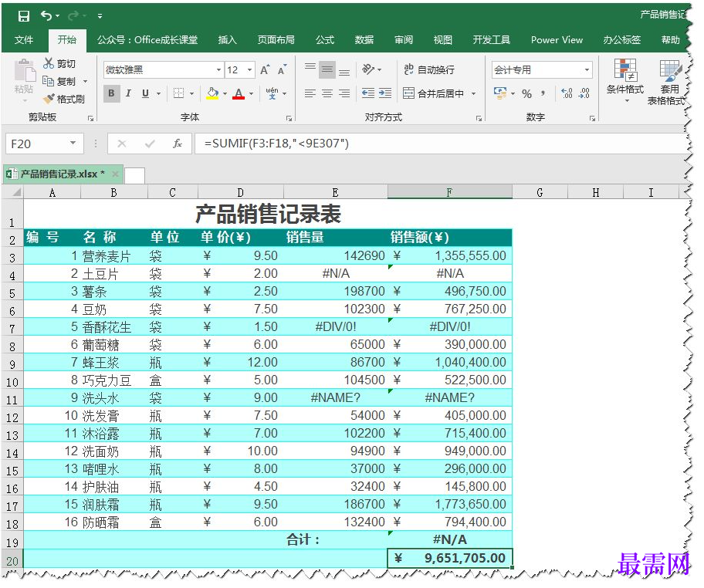Open the 开发工具 Developer tab
Viewport: 704px width, 588px height.
[491, 40]
